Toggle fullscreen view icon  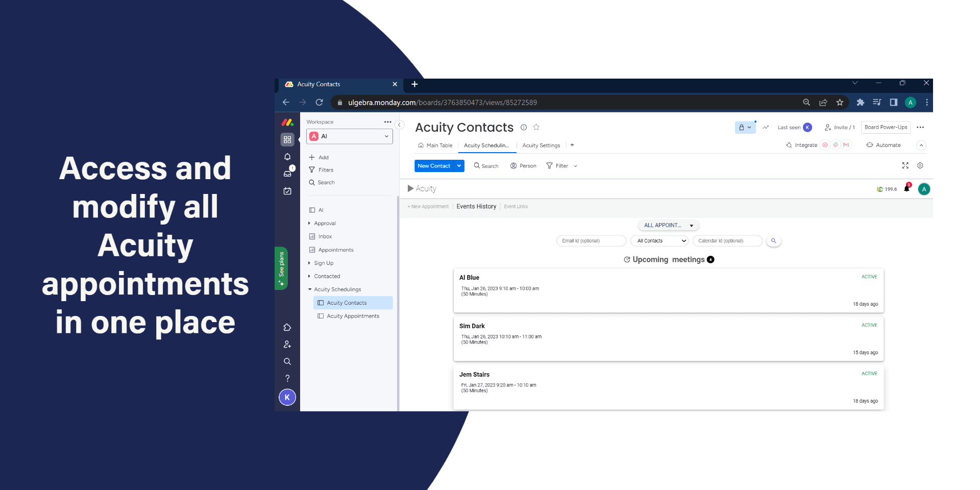click(905, 165)
